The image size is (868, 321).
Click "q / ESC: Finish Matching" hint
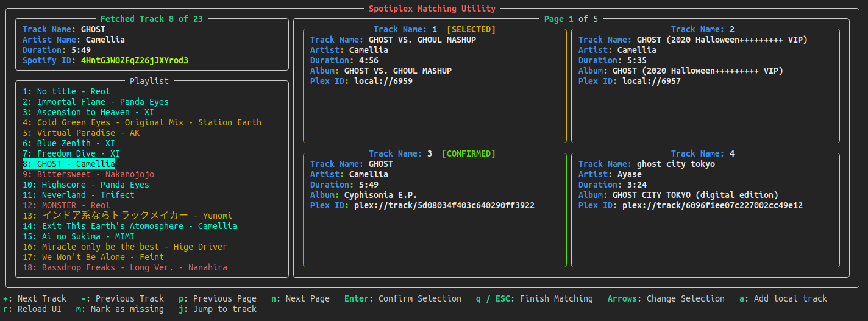point(535,298)
